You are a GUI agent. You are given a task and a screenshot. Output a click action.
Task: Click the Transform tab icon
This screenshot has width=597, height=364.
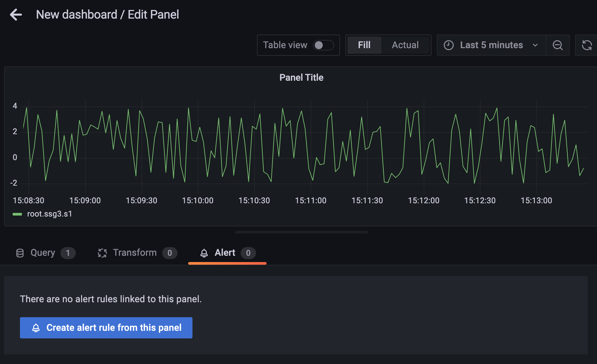point(102,253)
